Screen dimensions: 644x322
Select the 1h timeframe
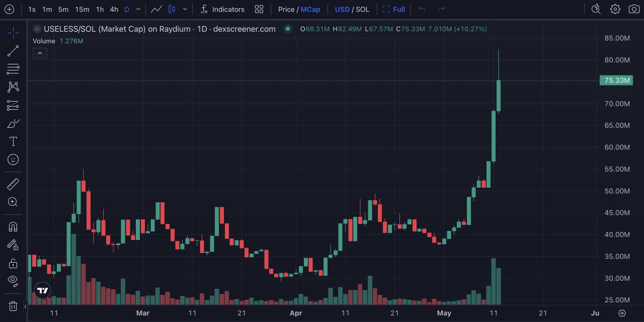click(x=100, y=10)
